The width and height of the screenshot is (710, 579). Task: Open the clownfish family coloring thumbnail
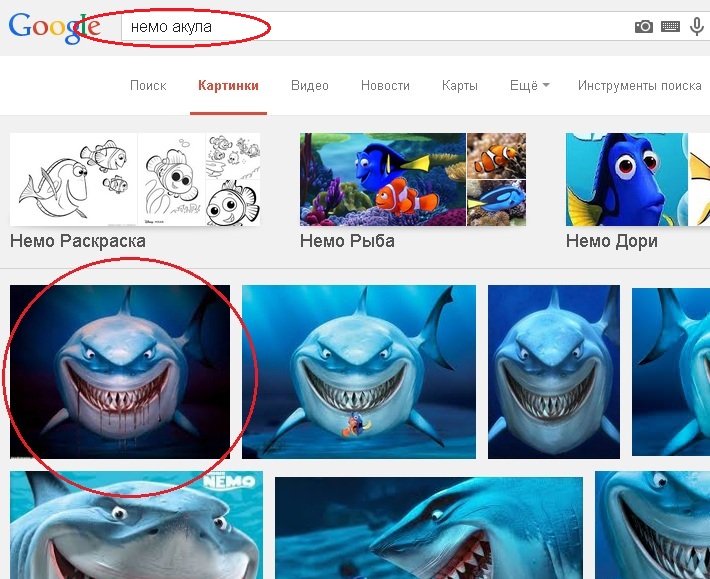[233, 156]
